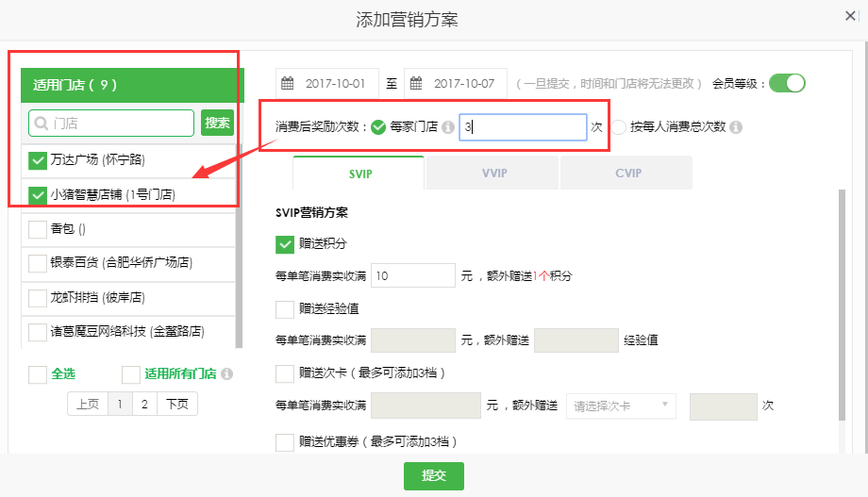Click the info icon next to 适用所有门店
The image size is (868, 497).
[226, 374]
